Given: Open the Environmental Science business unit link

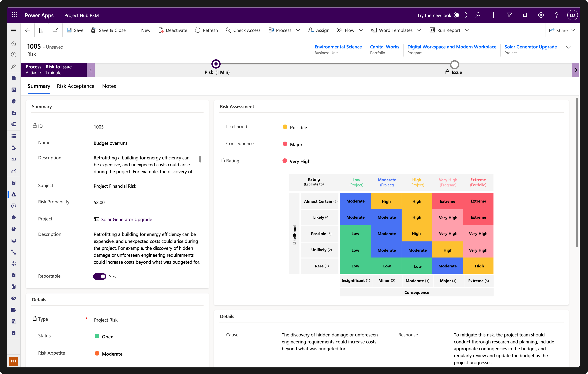Looking at the screenshot, I should click(x=338, y=47).
